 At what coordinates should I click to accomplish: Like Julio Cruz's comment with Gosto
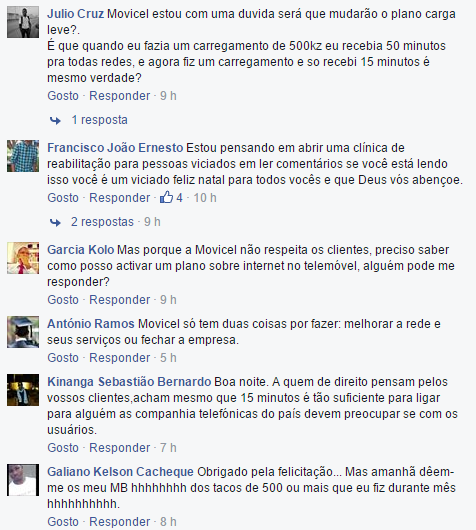click(63, 96)
